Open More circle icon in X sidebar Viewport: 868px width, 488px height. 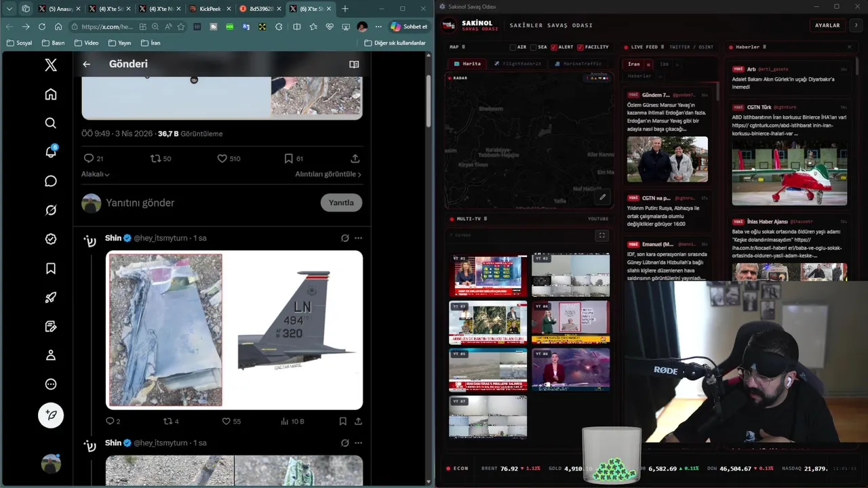tap(51, 384)
